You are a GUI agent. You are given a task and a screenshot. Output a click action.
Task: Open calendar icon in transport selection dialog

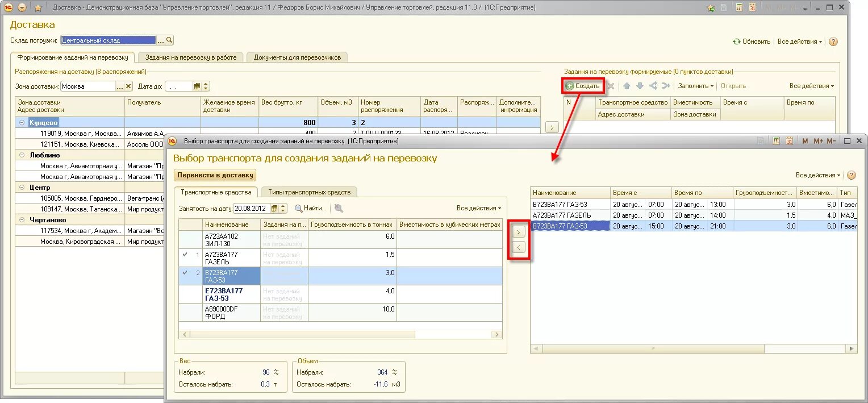pos(790,141)
